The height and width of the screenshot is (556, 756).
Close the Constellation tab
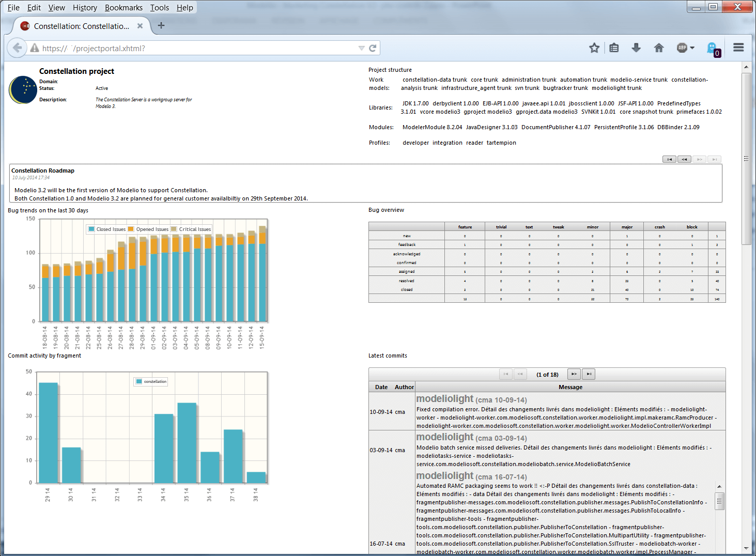pos(140,26)
